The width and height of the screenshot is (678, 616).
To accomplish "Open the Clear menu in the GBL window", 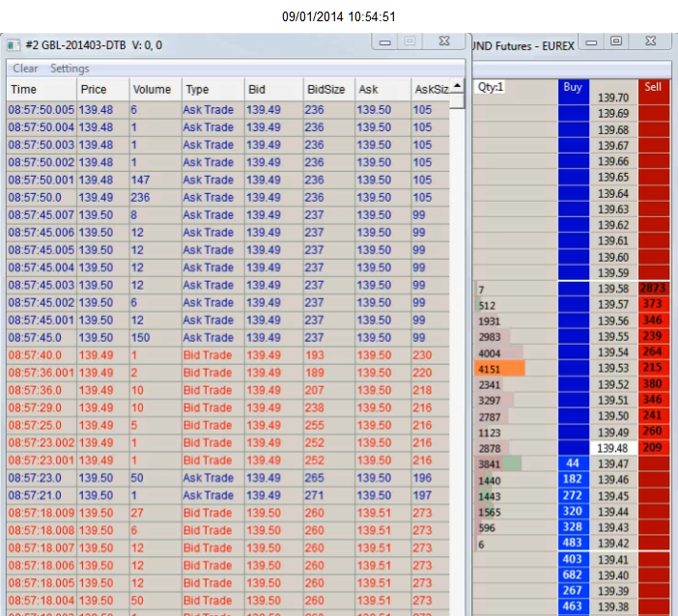I will tap(25, 69).
